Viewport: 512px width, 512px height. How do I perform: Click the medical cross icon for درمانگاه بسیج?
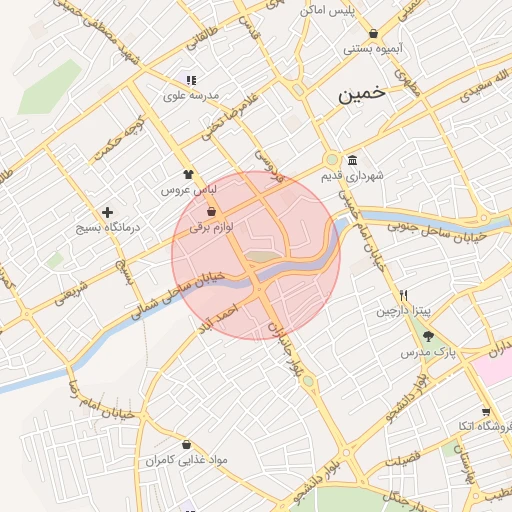(107, 212)
